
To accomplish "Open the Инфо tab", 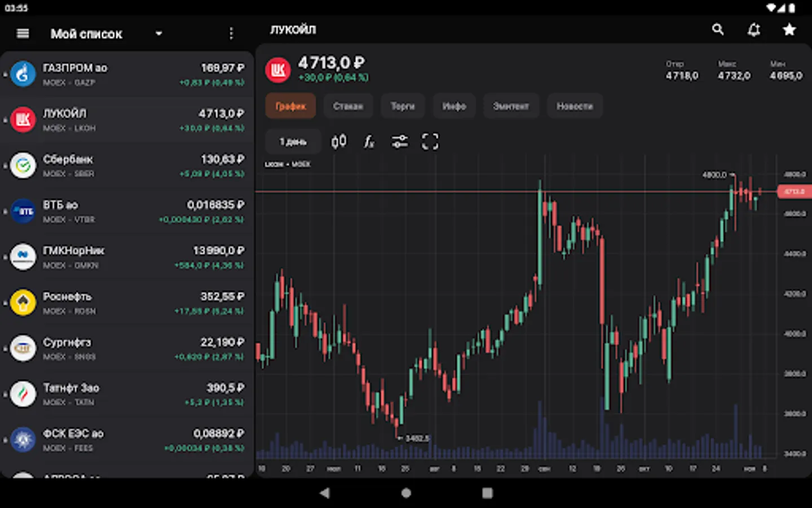I will click(x=454, y=106).
